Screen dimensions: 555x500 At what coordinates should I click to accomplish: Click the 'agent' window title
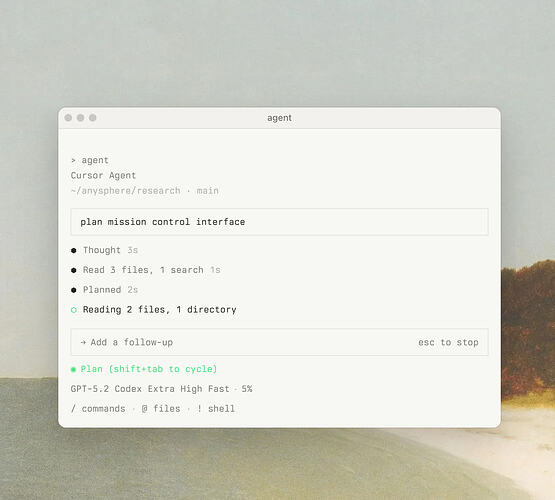click(x=279, y=118)
